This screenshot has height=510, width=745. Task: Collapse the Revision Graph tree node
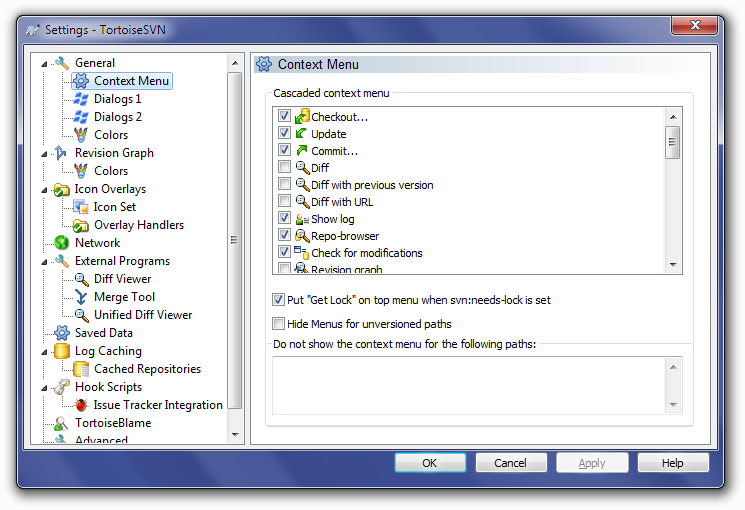point(44,154)
